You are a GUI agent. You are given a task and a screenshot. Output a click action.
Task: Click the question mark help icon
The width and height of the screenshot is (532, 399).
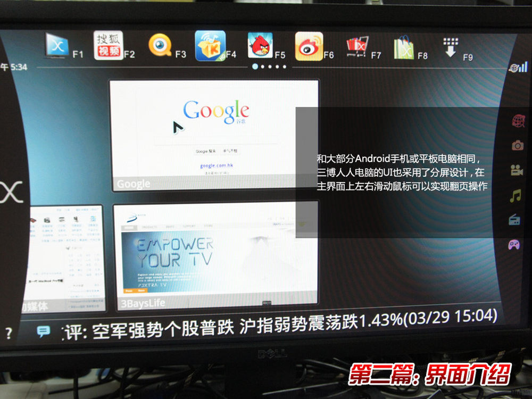[9, 333]
